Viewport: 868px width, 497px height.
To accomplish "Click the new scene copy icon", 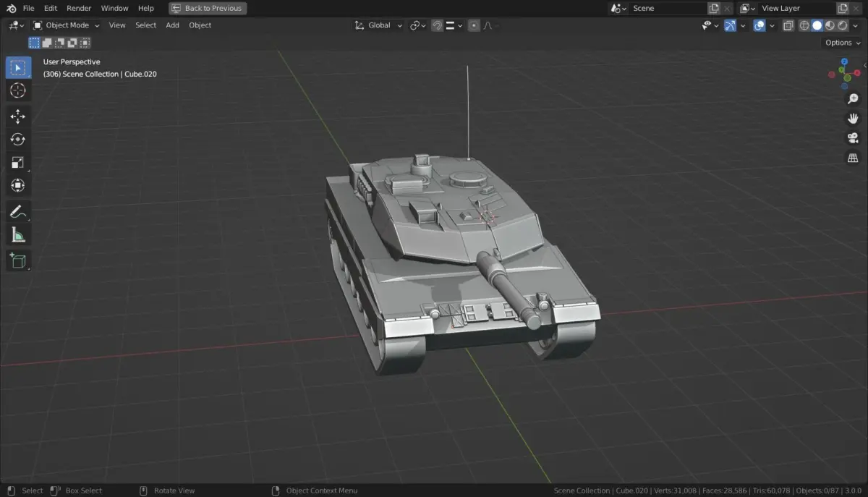I will pos(714,8).
